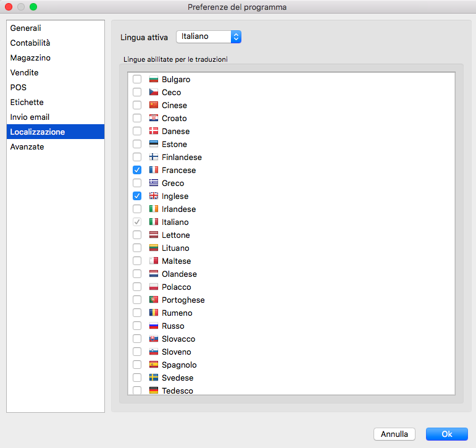The image size is (476, 448).
Task: Click the Danish flag icon
Action: click(154, 132)
